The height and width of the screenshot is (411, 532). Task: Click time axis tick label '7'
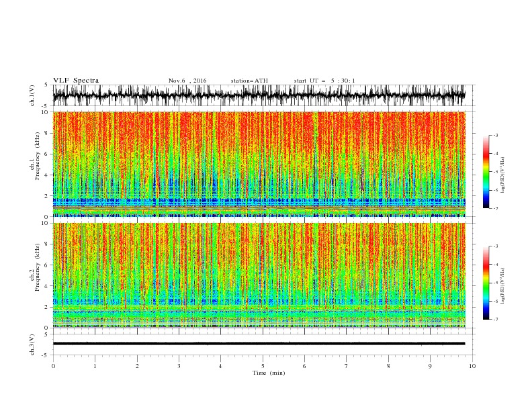[346, 366]
